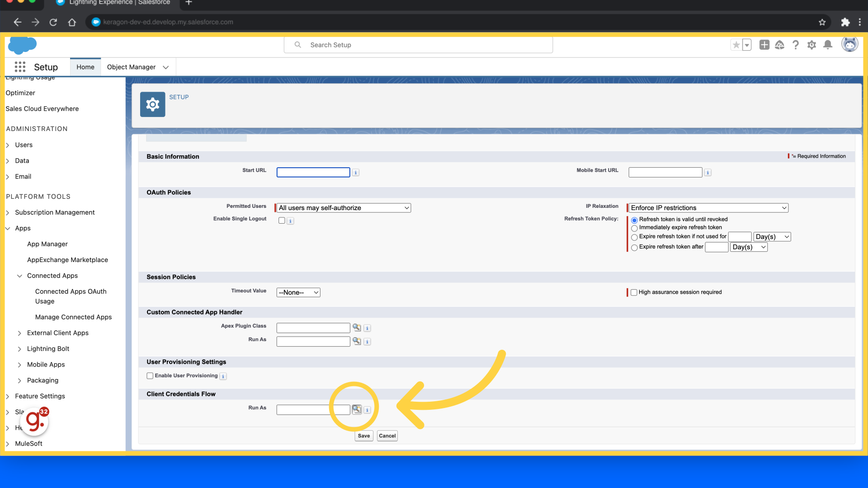Open Day(s) dropdown for expire after
Viewport: 868px width, 488px height.
click(x=749, y=247)
